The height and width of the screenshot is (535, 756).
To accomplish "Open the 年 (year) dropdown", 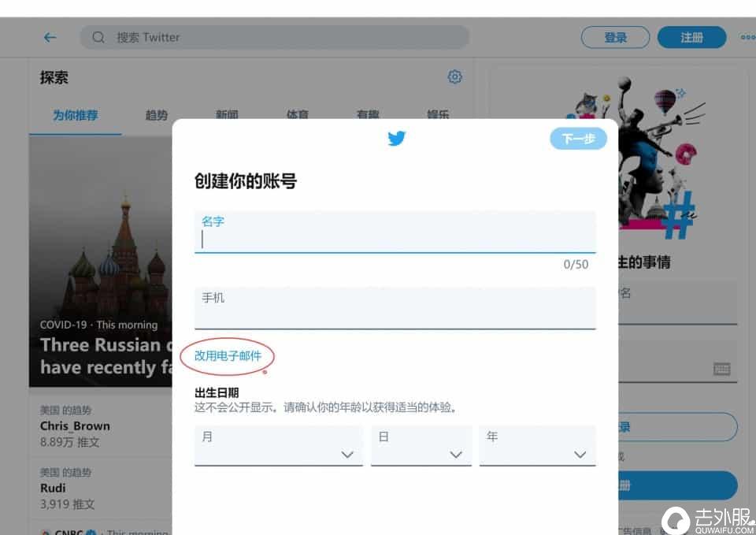I will [536, 446].
